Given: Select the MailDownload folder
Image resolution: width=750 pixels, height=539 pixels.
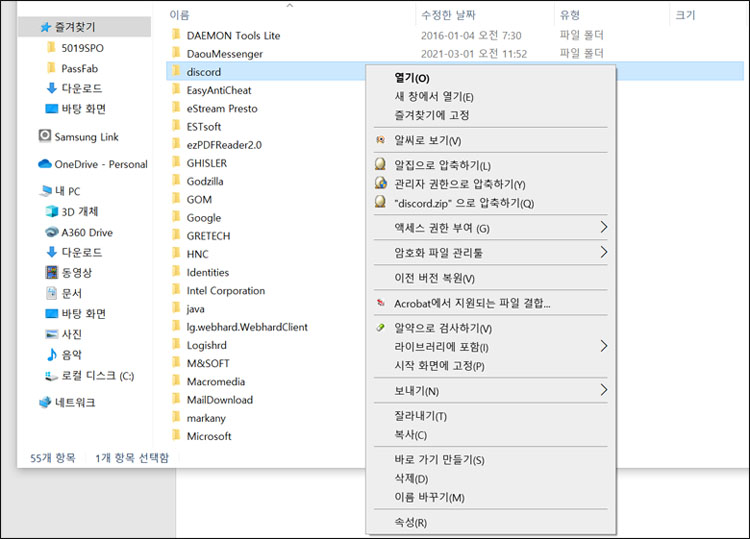Looking at the screenshot, I should pyautogui.click(x=220, y=399).
